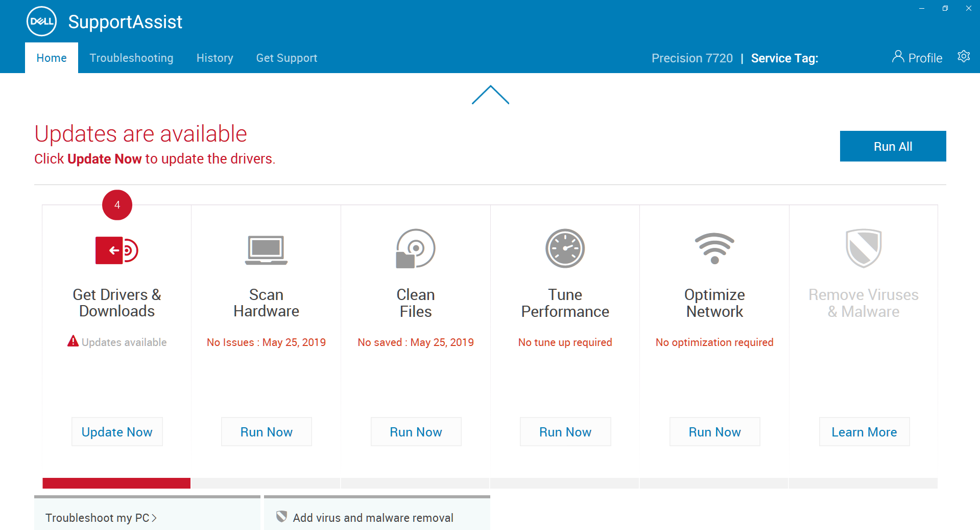Click the red badge showing 4 updates

coord(117,205)
